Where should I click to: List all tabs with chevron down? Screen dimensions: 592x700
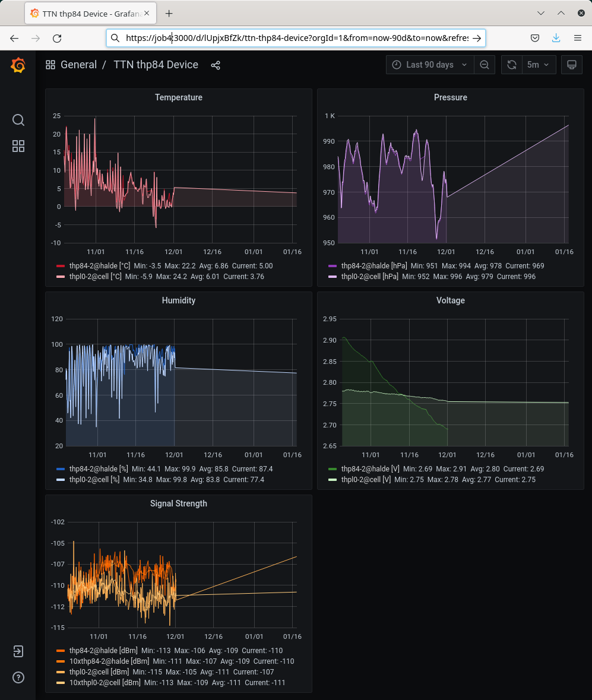click(x=541, y=13)
